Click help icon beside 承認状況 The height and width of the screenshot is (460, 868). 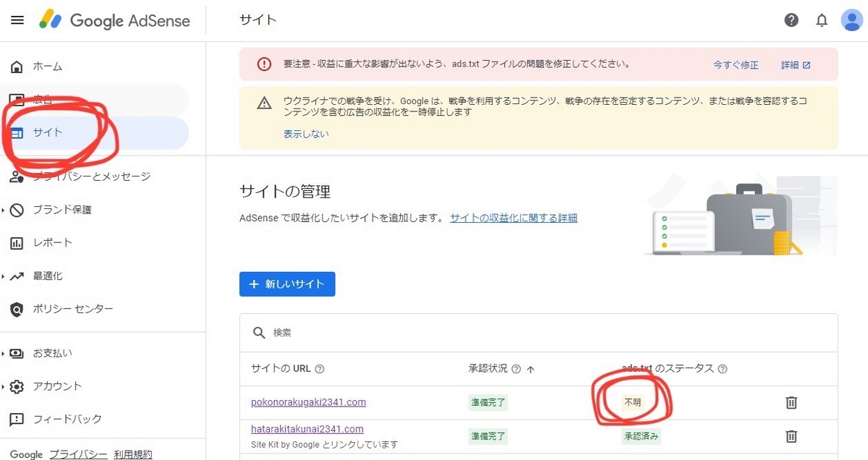[x=516, y=369]
